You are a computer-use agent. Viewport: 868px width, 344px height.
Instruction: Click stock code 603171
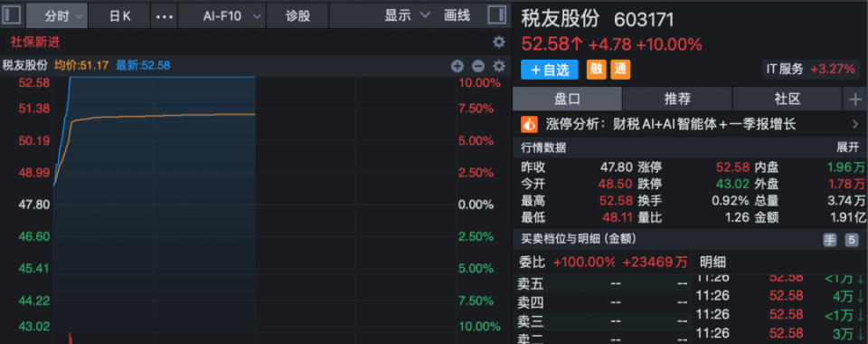[x=645, y=19]
